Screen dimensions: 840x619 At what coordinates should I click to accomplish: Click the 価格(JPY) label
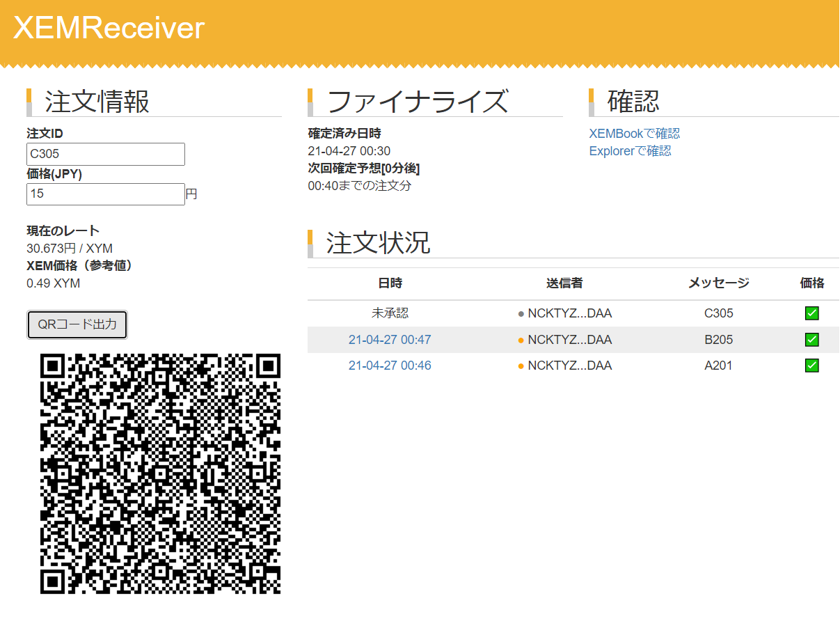(54, 174)
